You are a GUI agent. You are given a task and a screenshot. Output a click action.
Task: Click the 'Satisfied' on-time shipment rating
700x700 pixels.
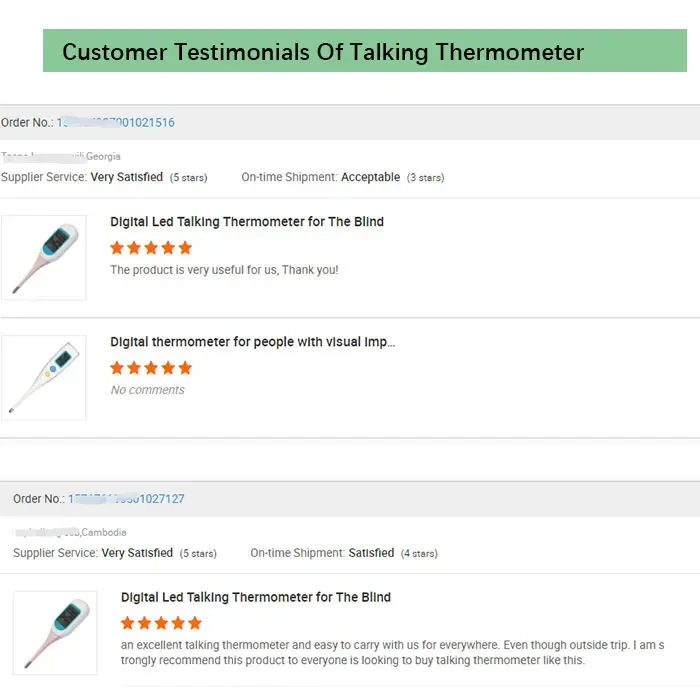[371, 553]
